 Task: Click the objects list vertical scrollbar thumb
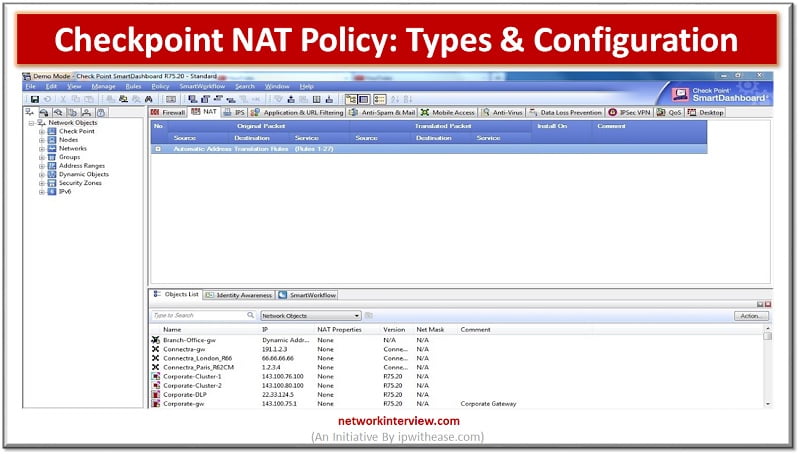tap(767, 337)
